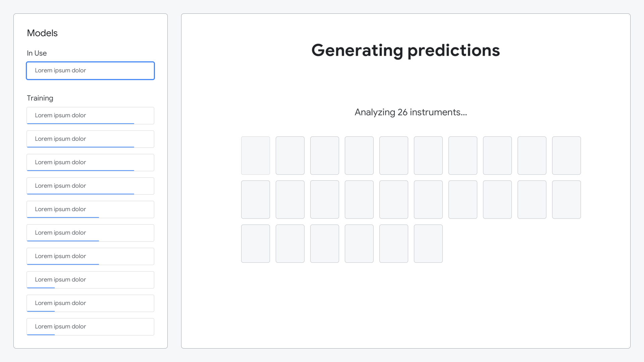Select the last card in the top row

[567, 156]
